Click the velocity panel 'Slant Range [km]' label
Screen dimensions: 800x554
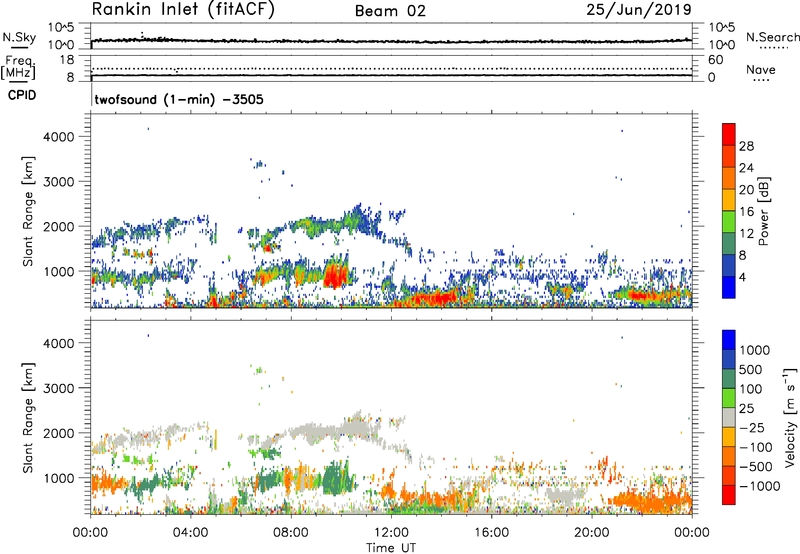point(28,418)
